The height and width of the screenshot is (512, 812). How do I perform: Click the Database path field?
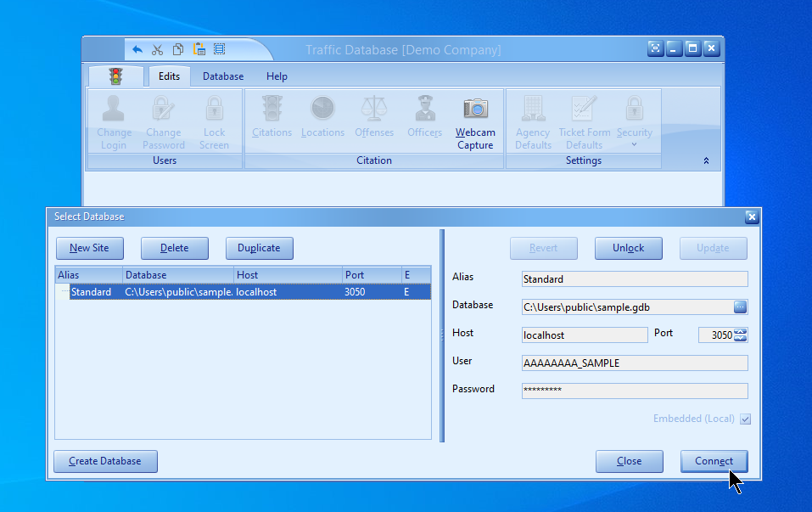click(x=628, y=307)
